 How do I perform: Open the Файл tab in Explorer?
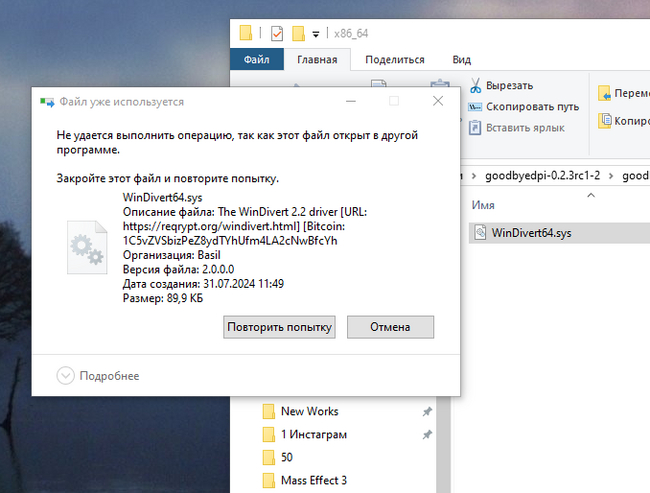pyautogui.click(x=257, y=59)
